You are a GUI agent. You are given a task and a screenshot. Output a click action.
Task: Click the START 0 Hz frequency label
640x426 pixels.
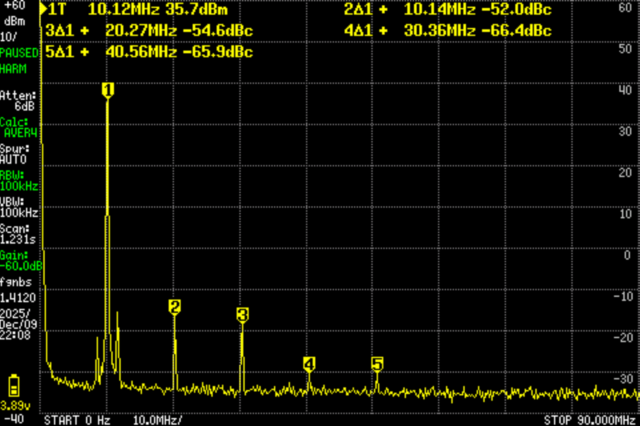[x=78, y=419]
